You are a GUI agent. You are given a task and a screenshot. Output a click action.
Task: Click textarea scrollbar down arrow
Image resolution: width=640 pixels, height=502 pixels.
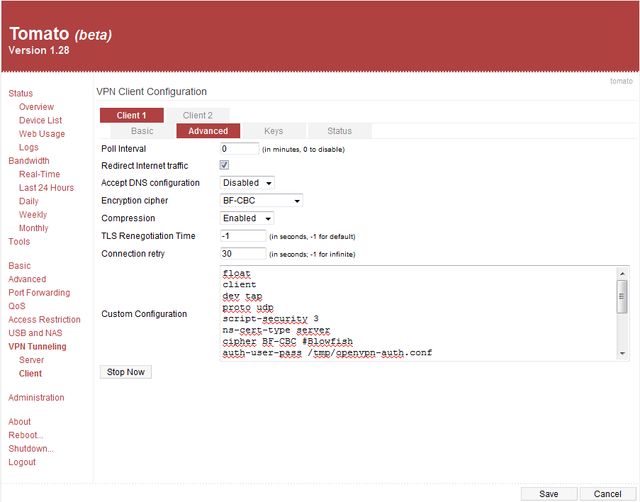tap(622, 353)
